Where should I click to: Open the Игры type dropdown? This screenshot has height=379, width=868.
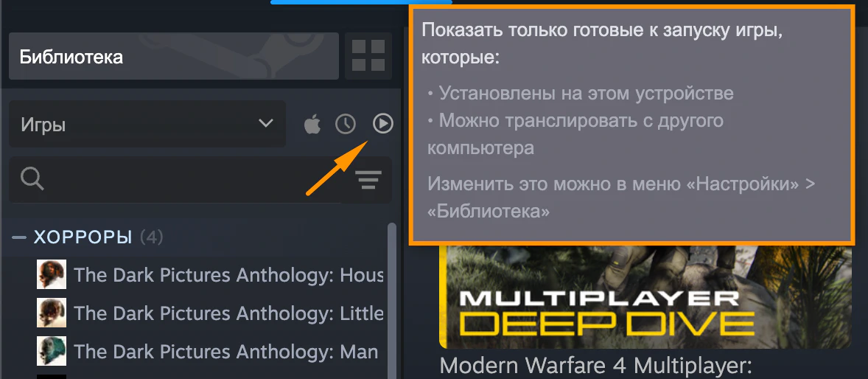pyautogui.click(x=147, y=124)
